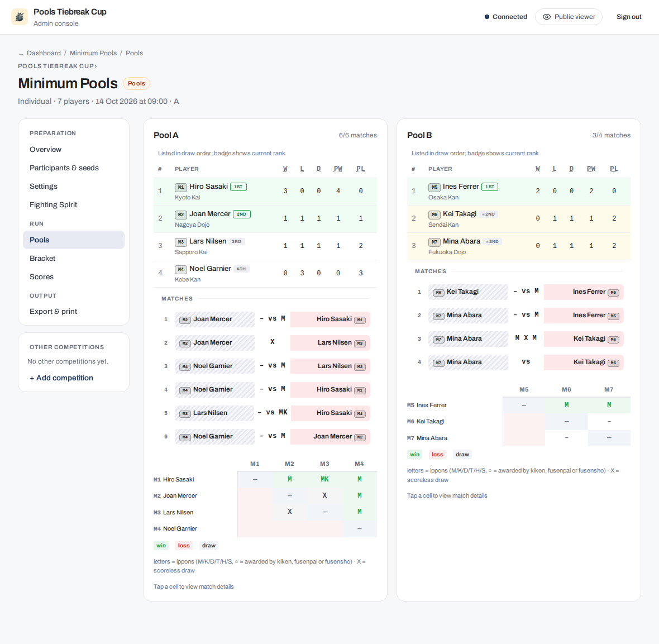Open unplayed Pool B match 4 vs
This screenshot has height=644, width=659.
pyautogui.click(x=526, y=361)
